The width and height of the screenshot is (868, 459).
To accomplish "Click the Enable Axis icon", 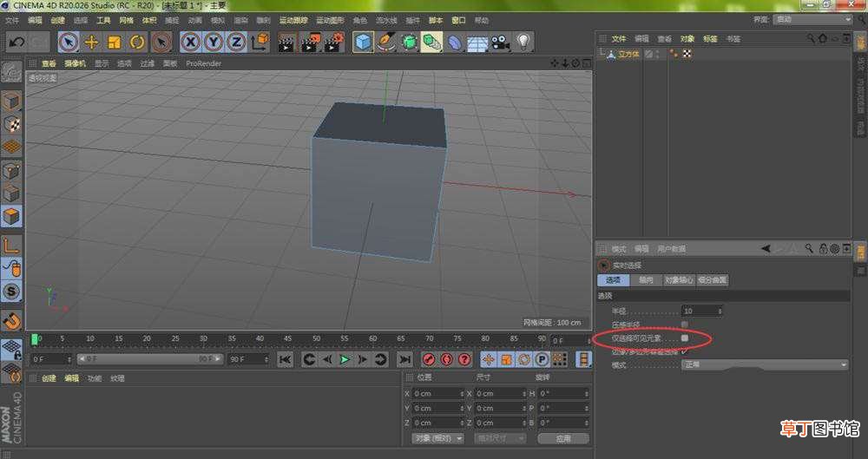I will [x=11, y=246].
